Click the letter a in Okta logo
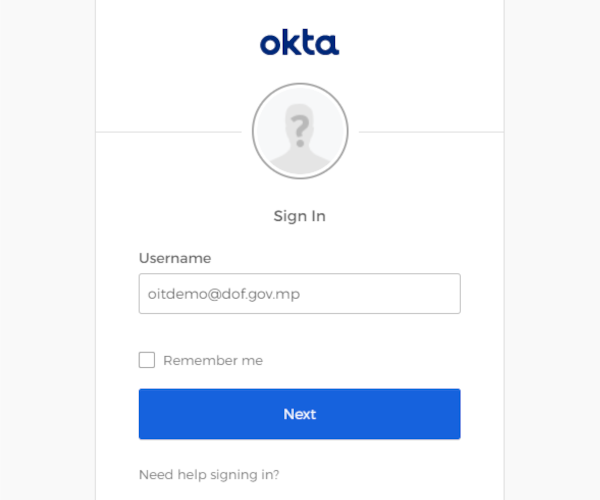The height and width of the screenshot is (500, 600). (x=329, y=44)
